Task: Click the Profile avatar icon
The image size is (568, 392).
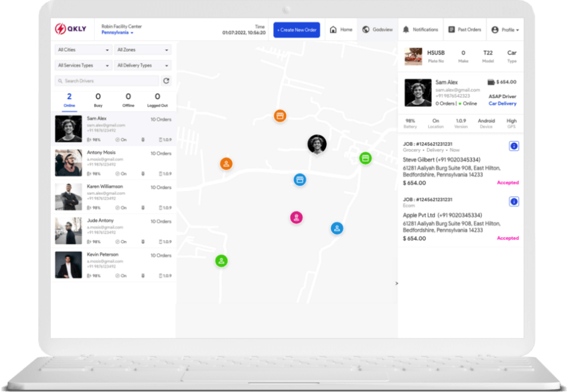Action: pos(494,29)
